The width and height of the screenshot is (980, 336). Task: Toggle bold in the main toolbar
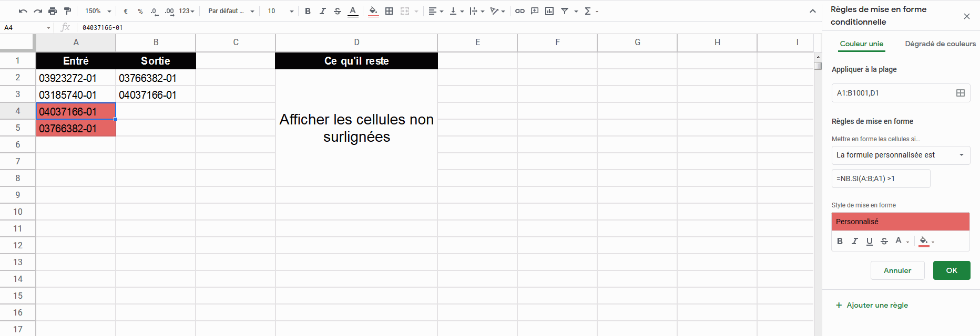pyautogui.click(x=308, y=11)
